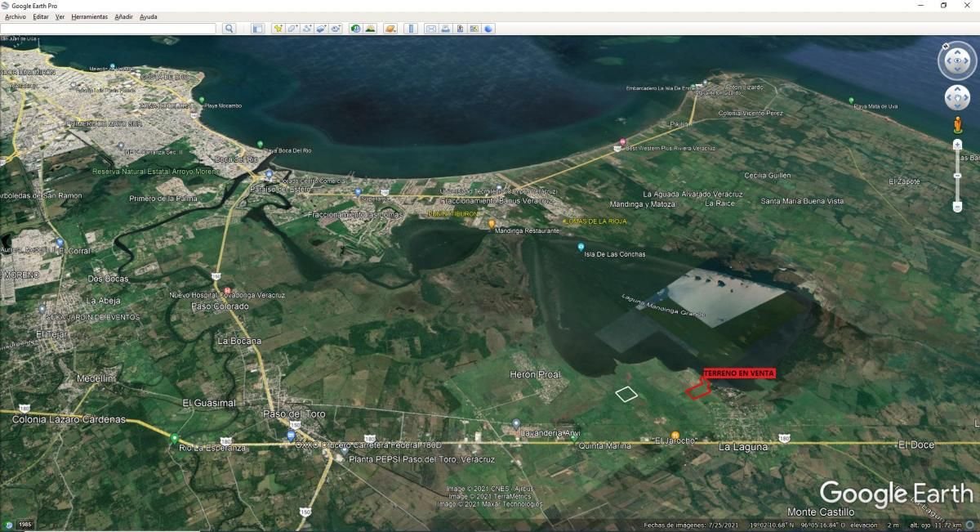Select the Add Polygon tool
This screenshot has width=980, height=532.
tap(292, 29)
